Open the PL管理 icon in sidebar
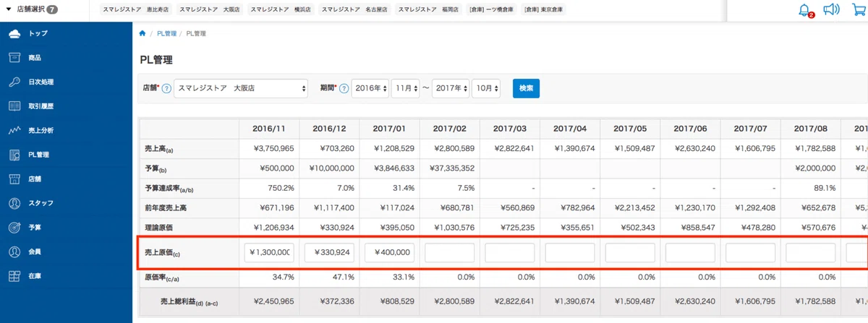Screen dimensions: 868x323 click(14, 155)
